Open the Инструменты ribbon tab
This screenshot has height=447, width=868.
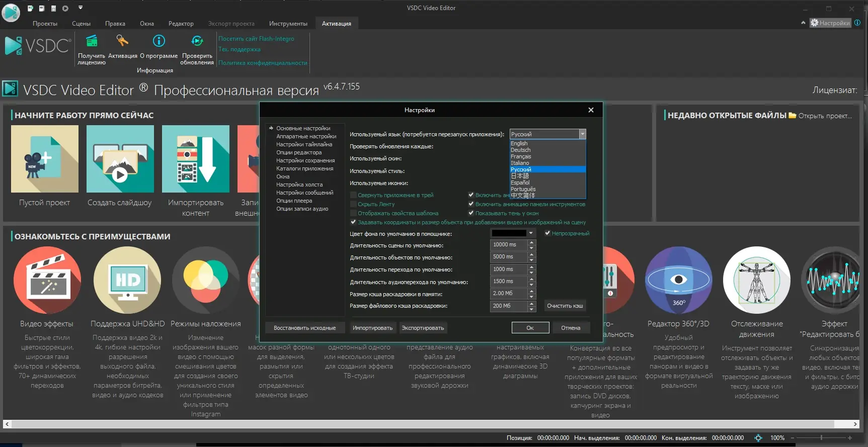[x=288, y=24]
